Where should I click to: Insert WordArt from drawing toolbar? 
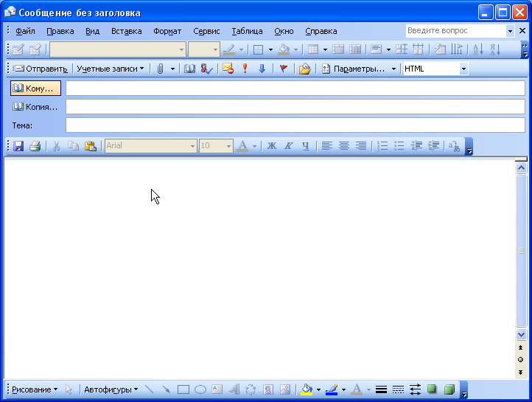click(x=234, y=389)
